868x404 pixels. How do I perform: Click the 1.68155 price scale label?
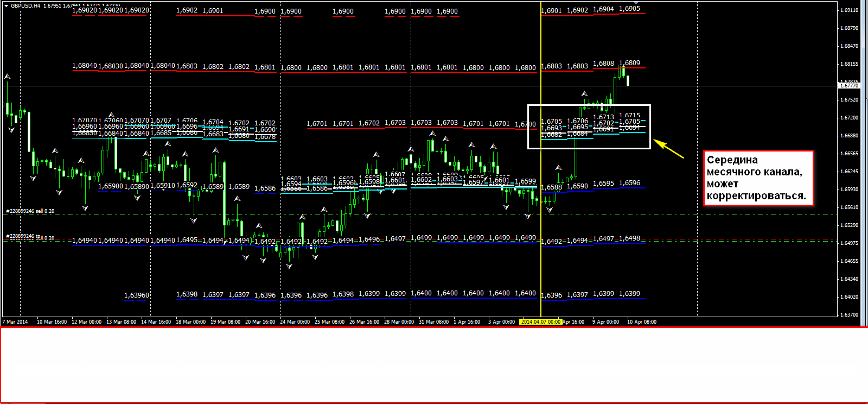coord(850,64)
